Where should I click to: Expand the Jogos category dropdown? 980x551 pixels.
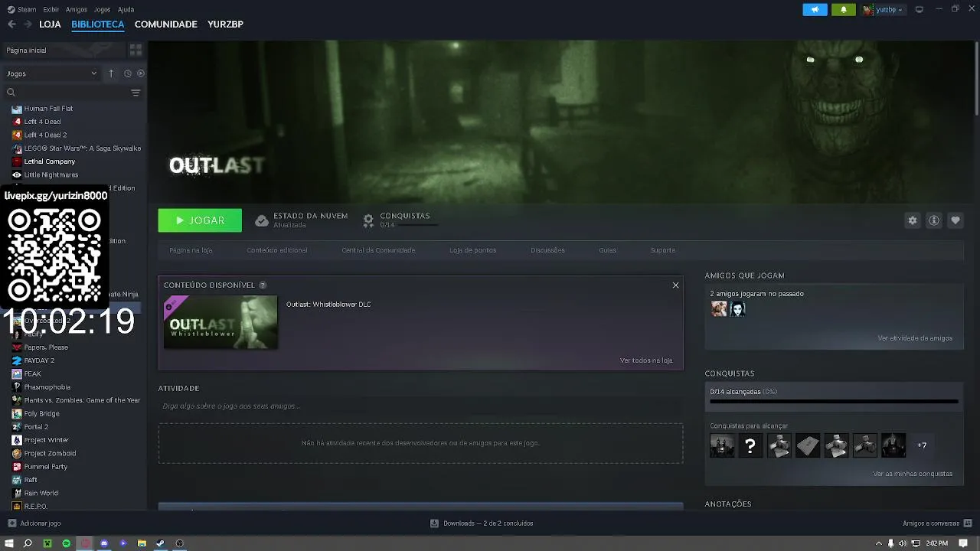tap(52, 73)
